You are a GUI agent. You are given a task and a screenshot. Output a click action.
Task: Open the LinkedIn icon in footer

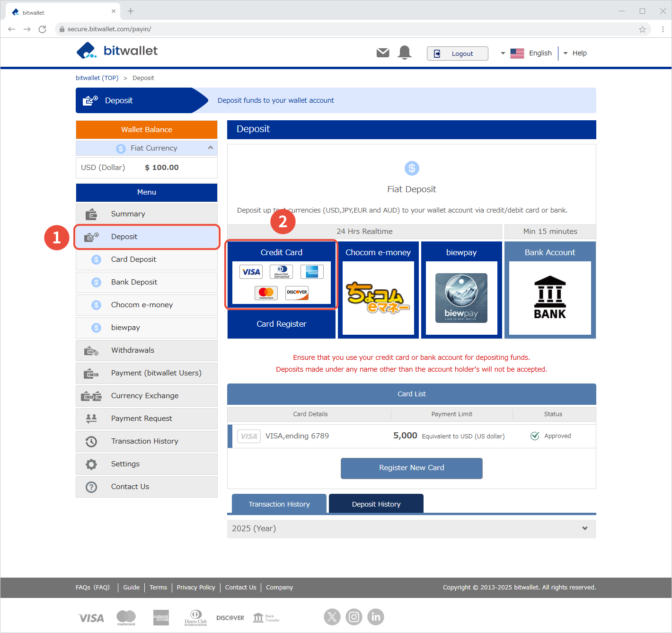pyautogui.click(x=376, y=617)
